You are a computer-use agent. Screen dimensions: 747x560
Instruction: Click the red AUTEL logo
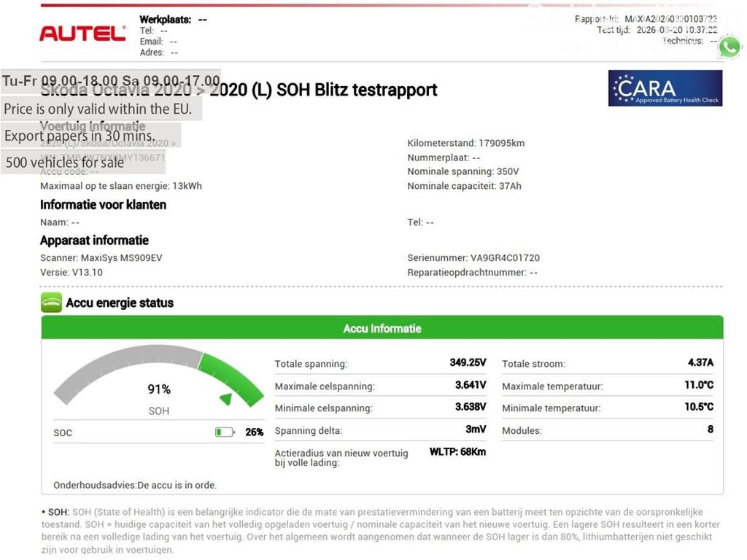coord(82,34)
